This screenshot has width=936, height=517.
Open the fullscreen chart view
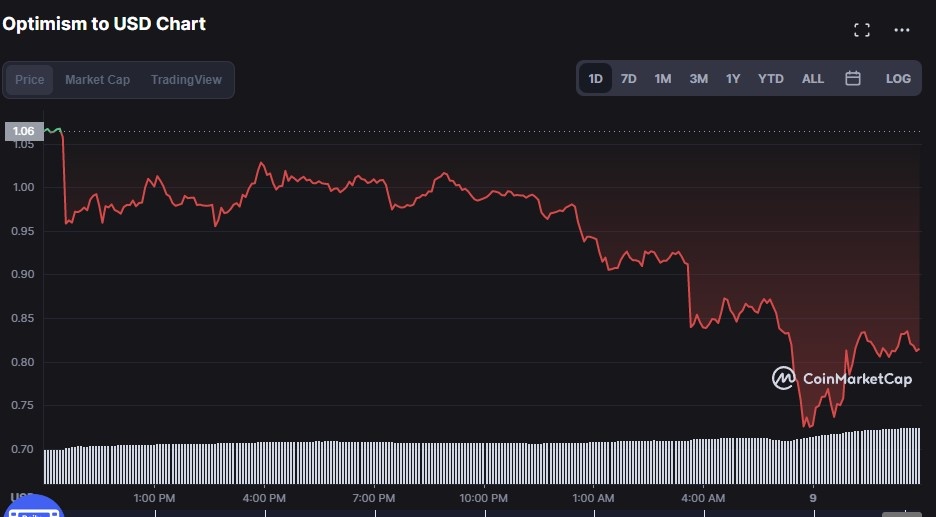point(862,30)
